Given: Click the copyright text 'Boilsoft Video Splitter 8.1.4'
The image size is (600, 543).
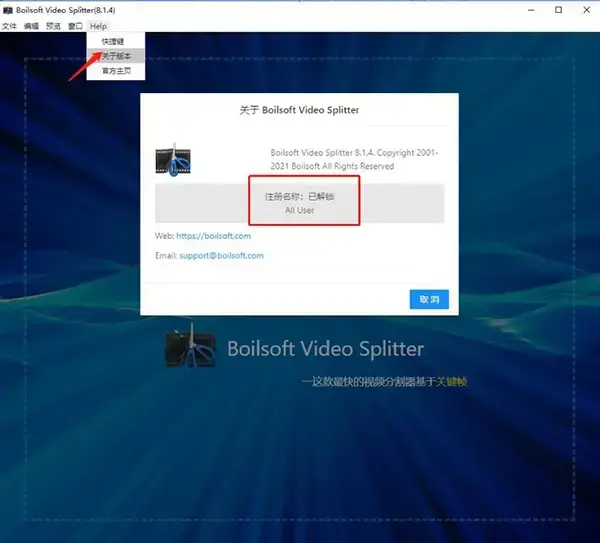Looking at the screenshot, I should tap(322, 153).
